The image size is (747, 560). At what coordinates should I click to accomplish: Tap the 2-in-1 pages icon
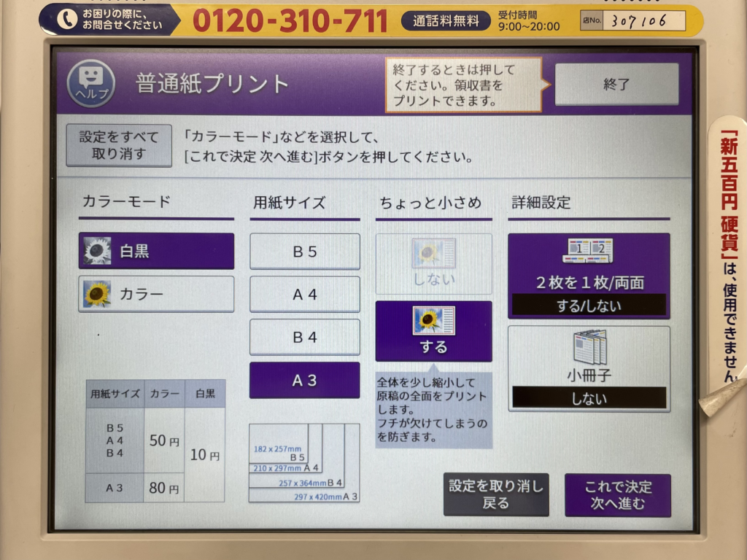pos(588,251)
